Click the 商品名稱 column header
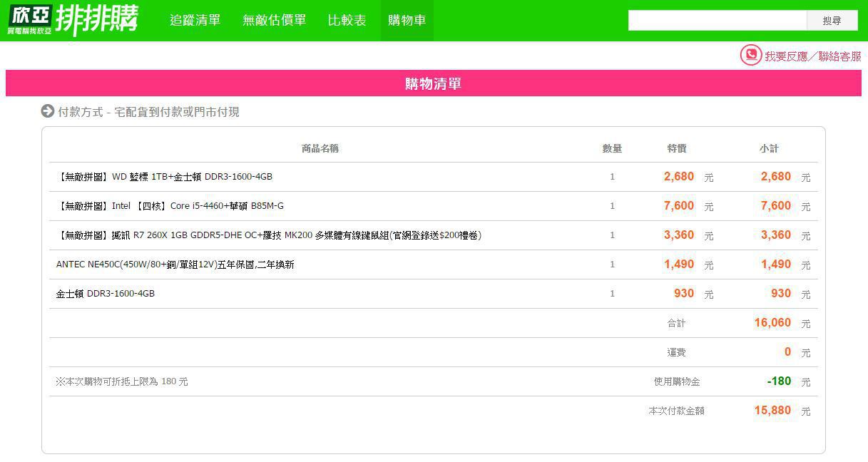Image resolution: width=868 pixels, height=462 pixels. 320,148
